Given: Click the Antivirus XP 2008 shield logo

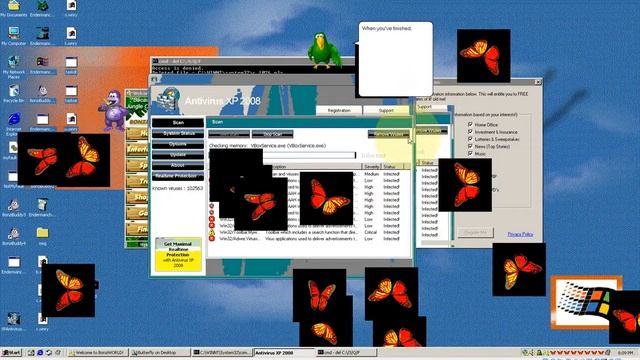Looking at the screenshot, I should tap(168, 100).
